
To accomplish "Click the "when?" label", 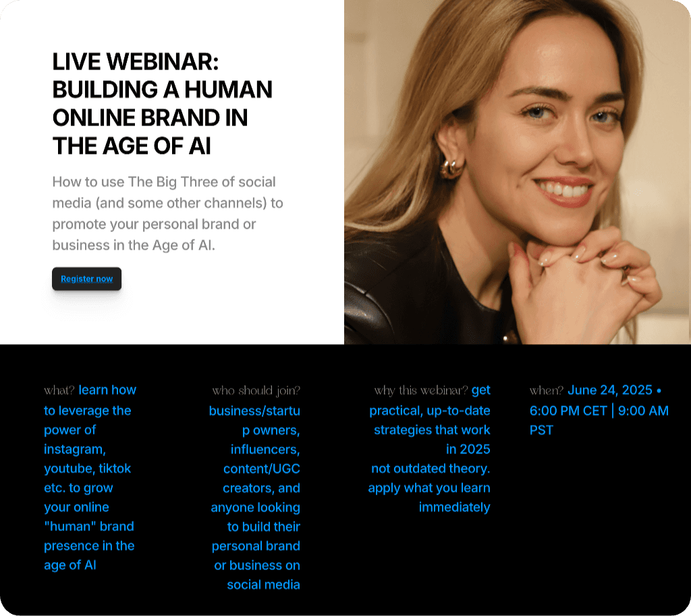I will click(x=547, y=391).
